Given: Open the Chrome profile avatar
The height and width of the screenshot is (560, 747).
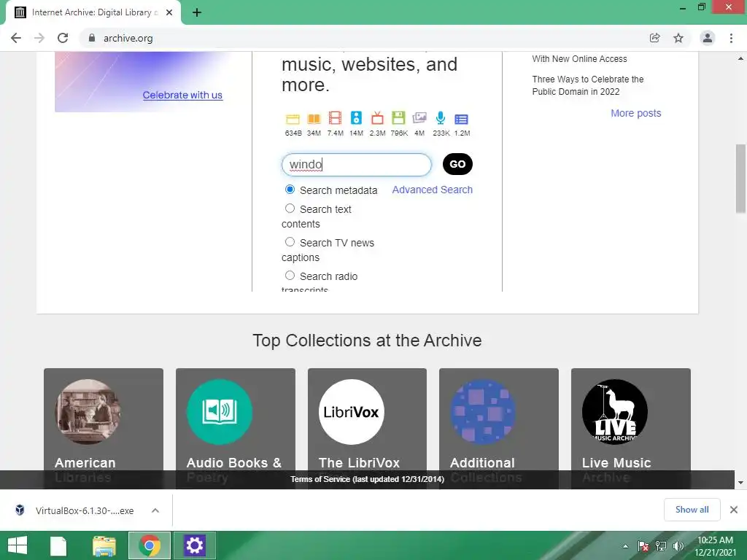Looking at the screenshot, I should tap(708, 38).
